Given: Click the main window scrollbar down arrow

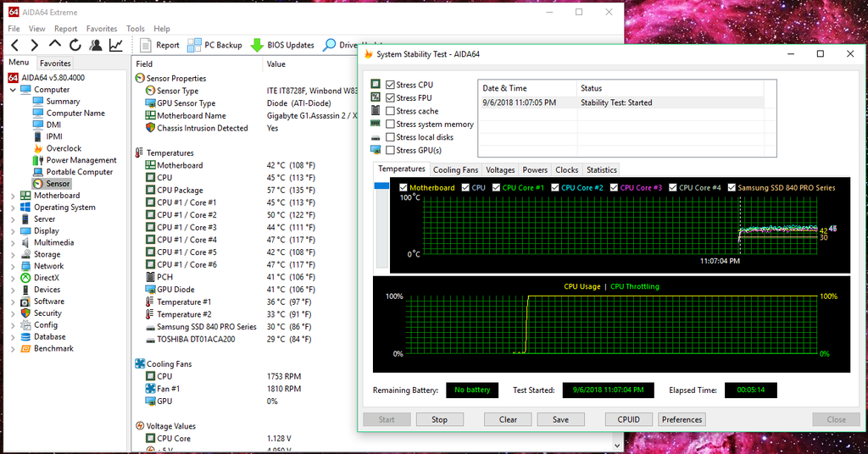Looking at the screenshot, I should 617,446.
